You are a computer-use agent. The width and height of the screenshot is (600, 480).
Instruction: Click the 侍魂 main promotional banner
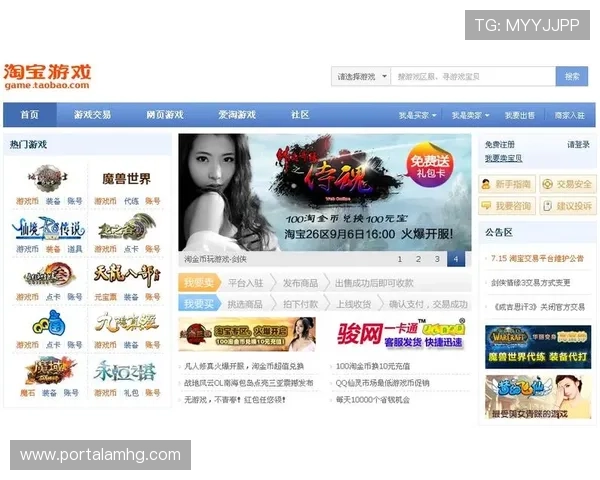click(324, 193)
